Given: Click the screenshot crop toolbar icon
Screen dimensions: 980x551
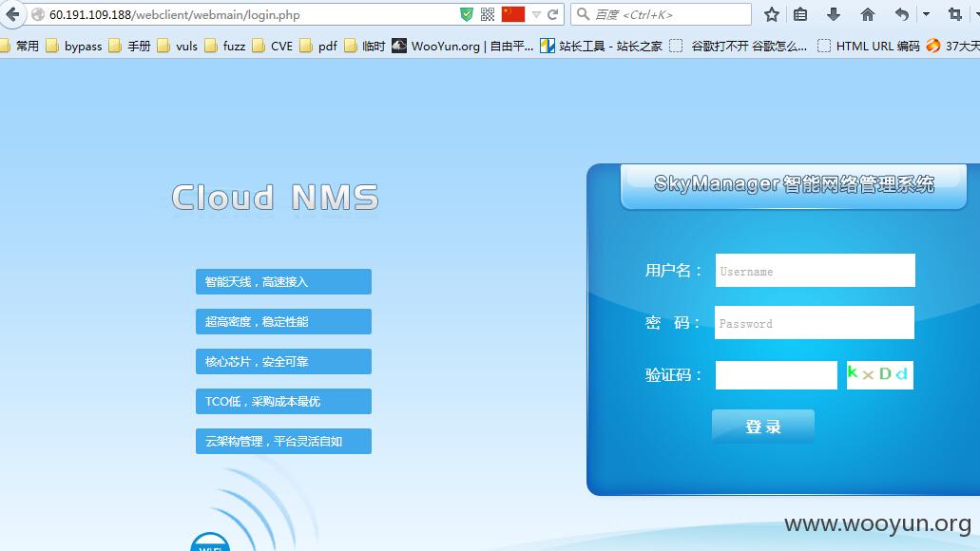Looking at the screenshot, I should [x=955, y=14].
